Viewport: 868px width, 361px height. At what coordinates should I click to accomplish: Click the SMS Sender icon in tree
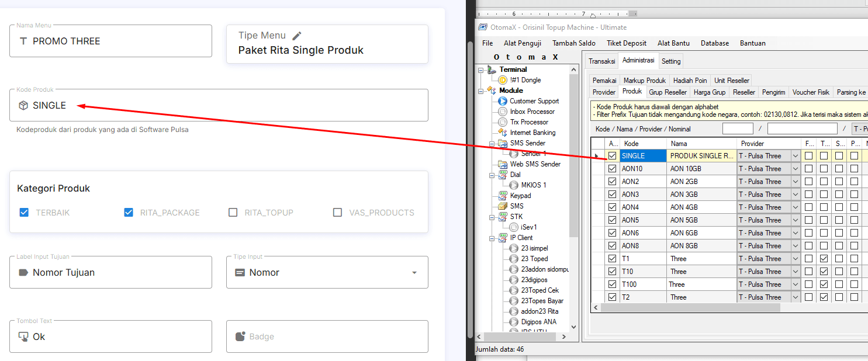(503, 143)
